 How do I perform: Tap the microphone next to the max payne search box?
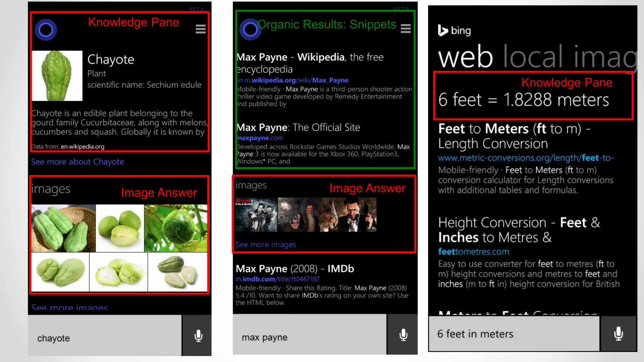click(x=403, y=335)
